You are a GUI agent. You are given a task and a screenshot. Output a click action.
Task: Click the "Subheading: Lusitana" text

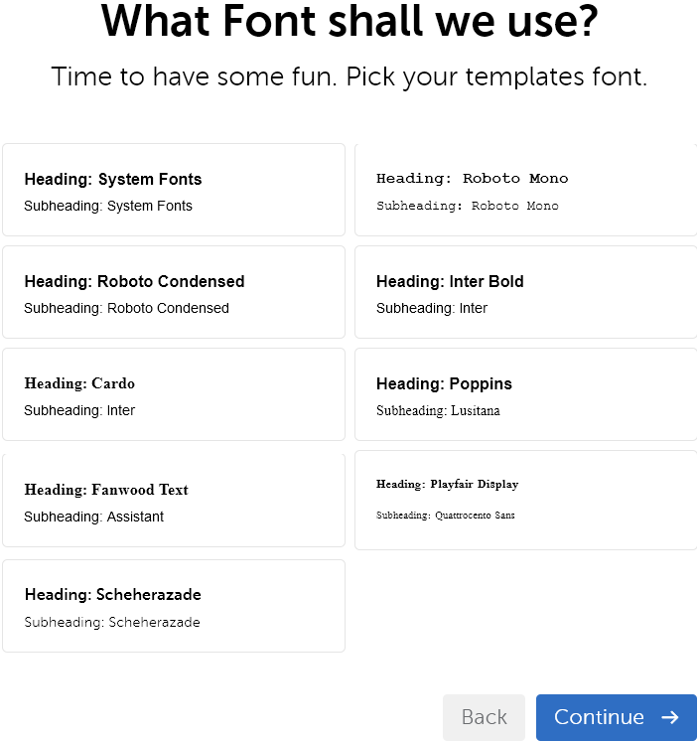pos(438,410)
